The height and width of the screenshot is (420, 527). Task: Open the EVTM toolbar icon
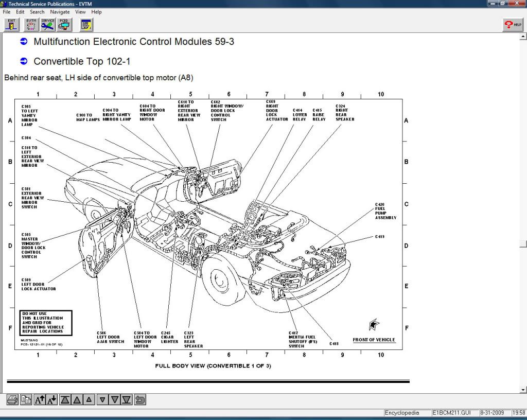point(30,24)
